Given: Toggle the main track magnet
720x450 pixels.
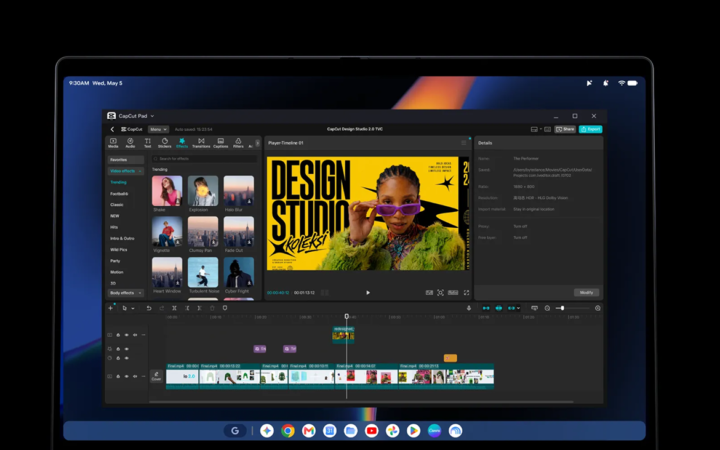Looking at the screenshot, I should click(x=486, y=308).
